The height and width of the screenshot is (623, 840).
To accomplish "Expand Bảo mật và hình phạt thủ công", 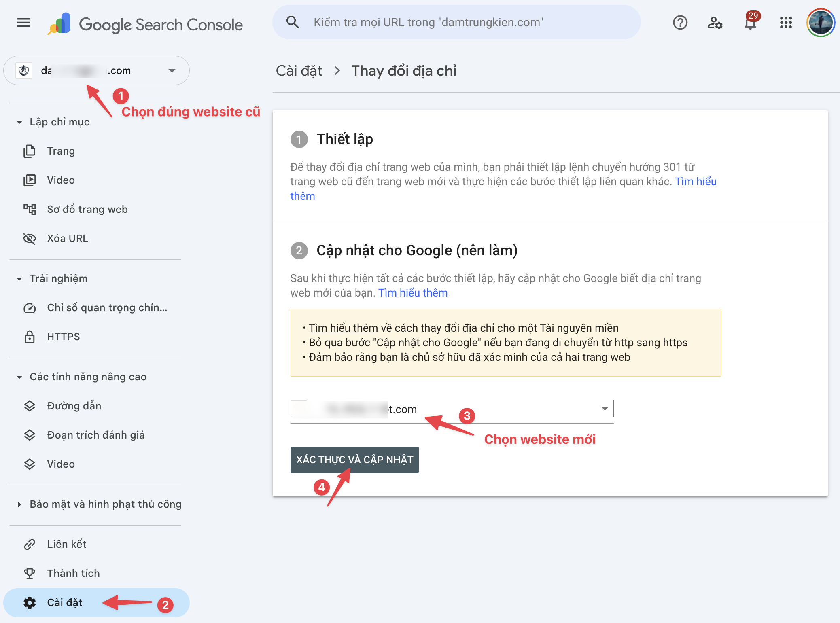I will [x=19, y=504].
